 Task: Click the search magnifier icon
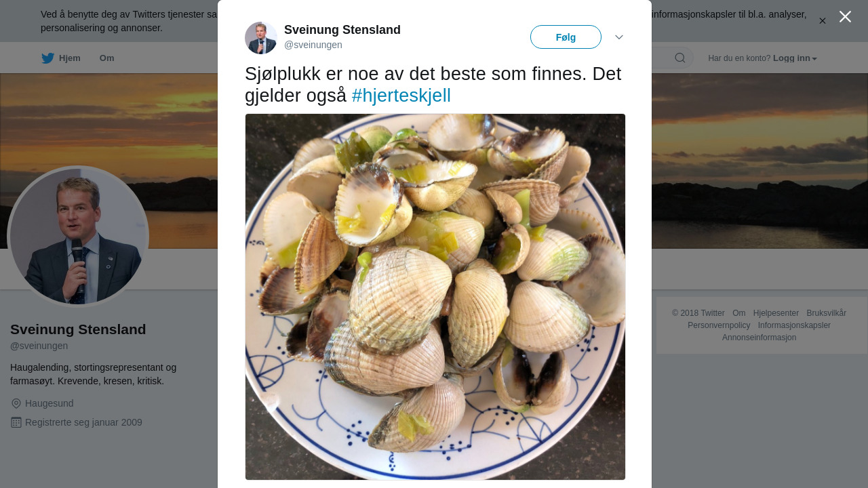(x=679, y=58)
